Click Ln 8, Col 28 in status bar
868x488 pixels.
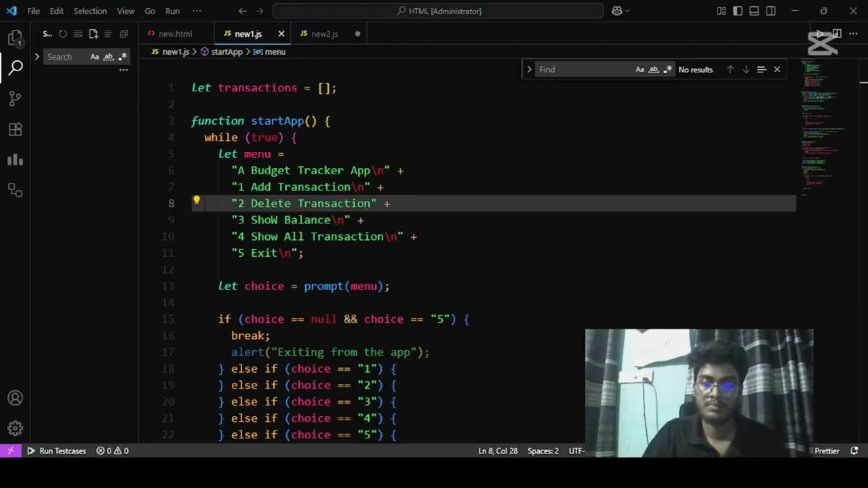498,451
